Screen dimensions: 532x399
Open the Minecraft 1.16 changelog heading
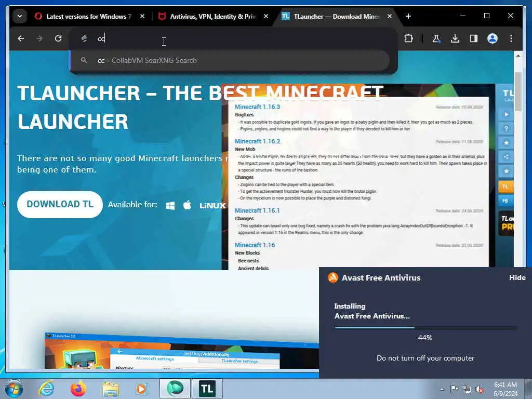[x=255, y=245]
